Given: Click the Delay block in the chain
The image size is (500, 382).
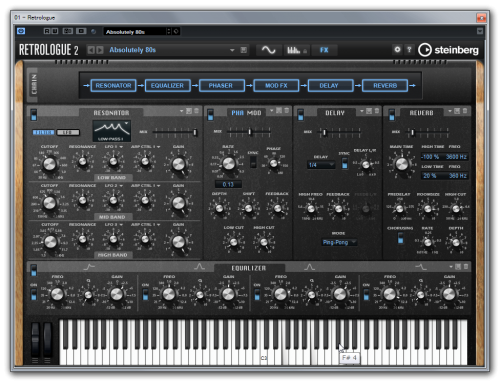Looking at the screenshot, I should tap(330, 86).
